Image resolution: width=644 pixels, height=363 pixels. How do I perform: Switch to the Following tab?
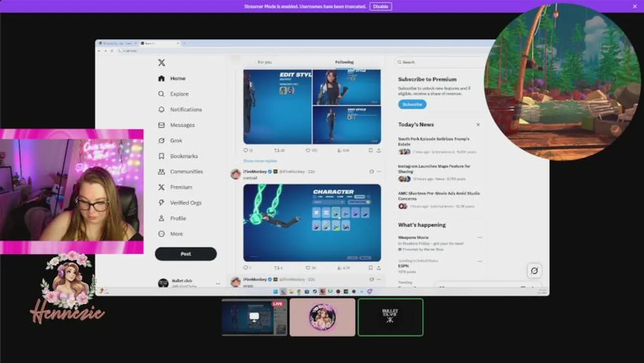coord(345,62)
